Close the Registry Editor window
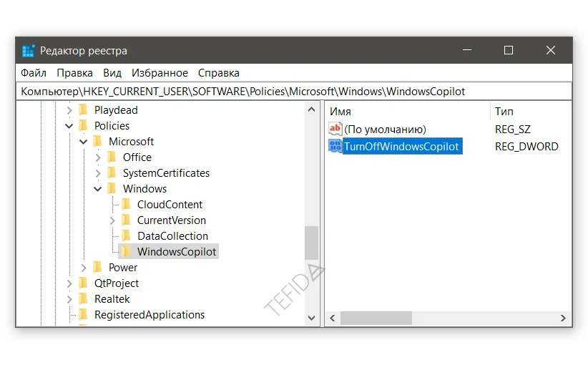This screenshot has height=365, width=588. pos(551,50)
